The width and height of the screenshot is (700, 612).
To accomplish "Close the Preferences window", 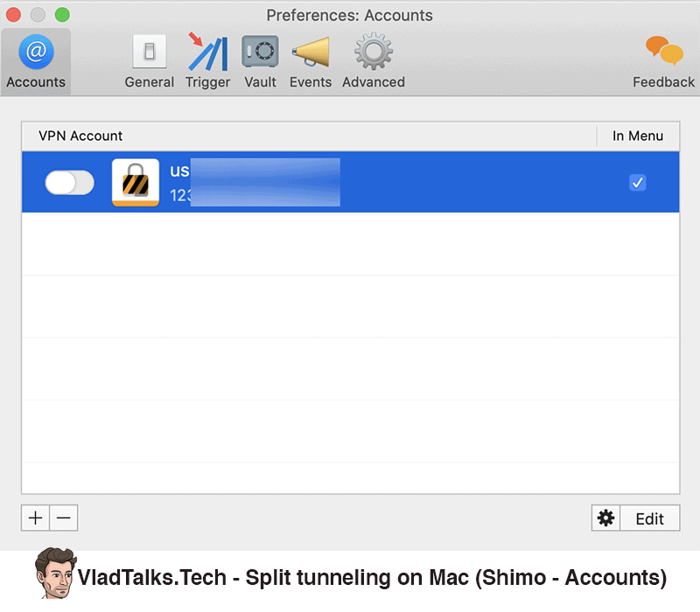I will click(13, 15).
